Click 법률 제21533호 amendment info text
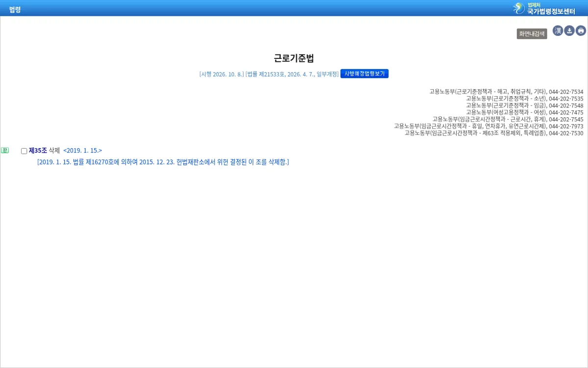This screenshot has width=588, height=368. 292,74
